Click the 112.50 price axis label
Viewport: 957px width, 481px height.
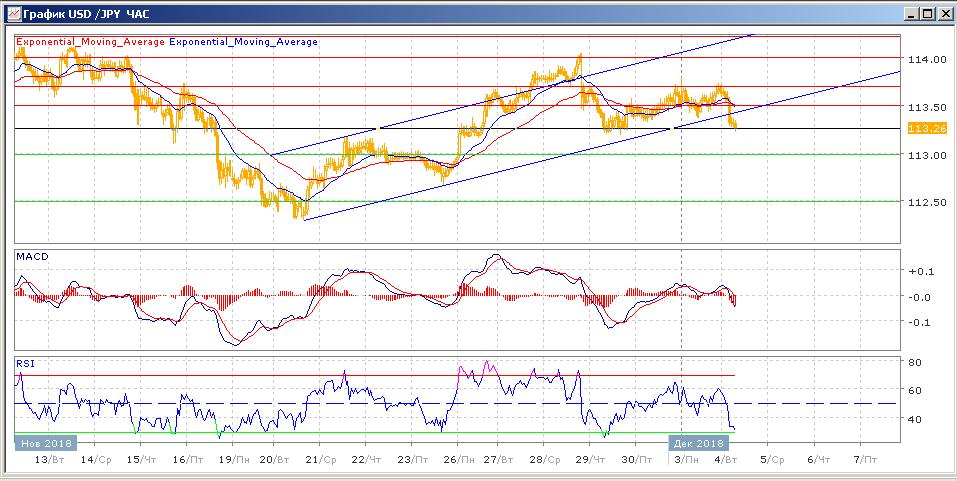926,202
